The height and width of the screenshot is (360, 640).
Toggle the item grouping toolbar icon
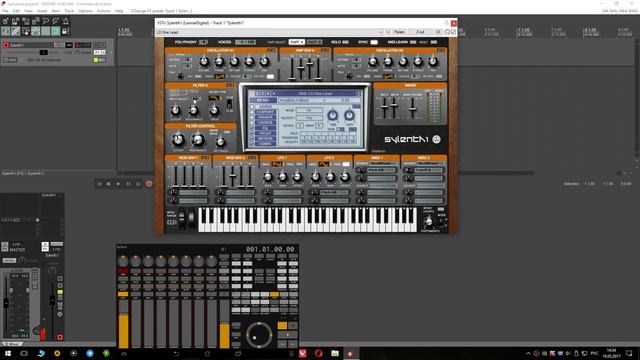point(16,31)
